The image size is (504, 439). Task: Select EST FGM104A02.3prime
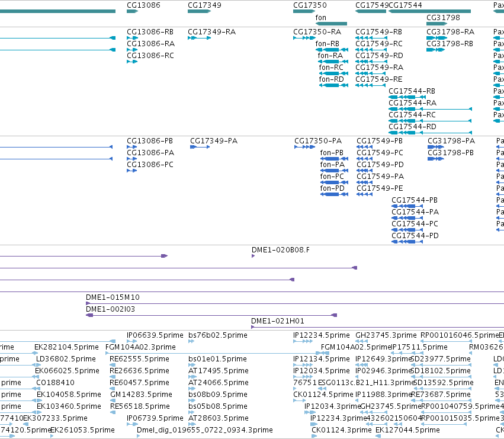[x=141, y=347]
